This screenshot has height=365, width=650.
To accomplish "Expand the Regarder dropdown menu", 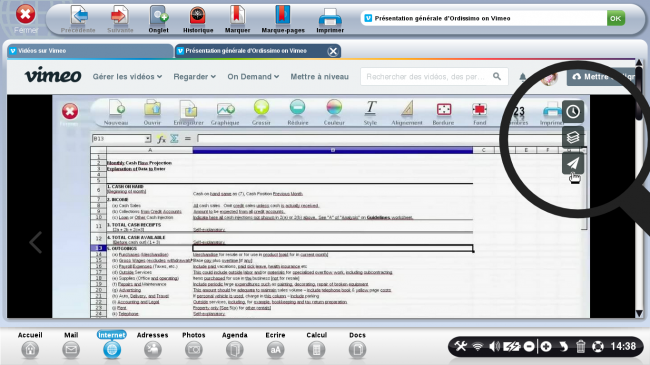I will 194,77.
